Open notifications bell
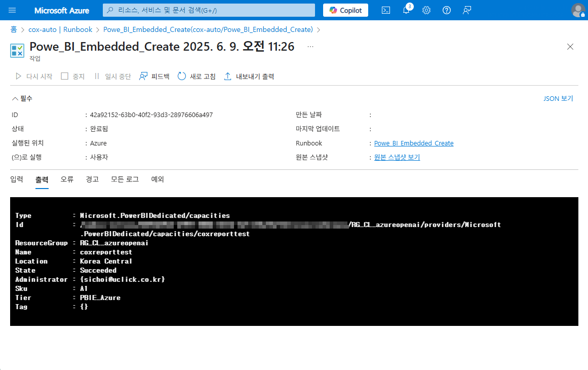 tap(406, 10)
